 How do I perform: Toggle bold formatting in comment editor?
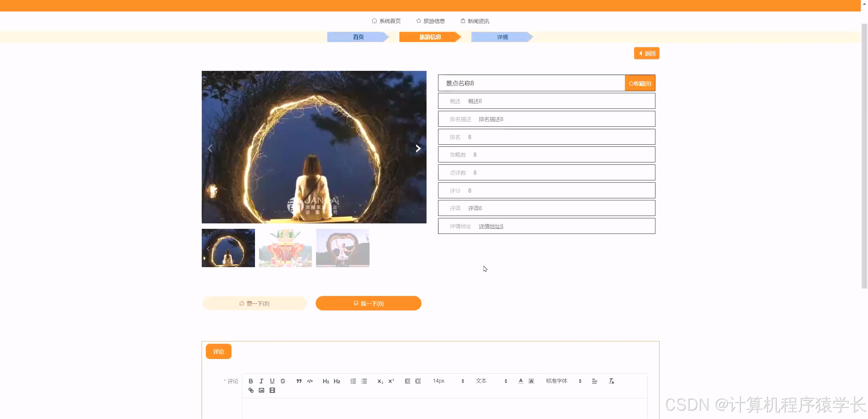250,381
